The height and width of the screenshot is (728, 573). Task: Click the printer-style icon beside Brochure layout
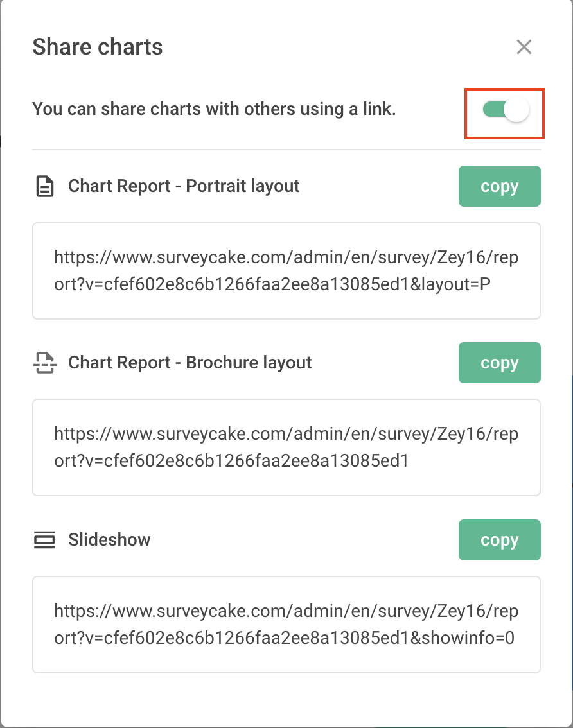(x=44, y=363)
